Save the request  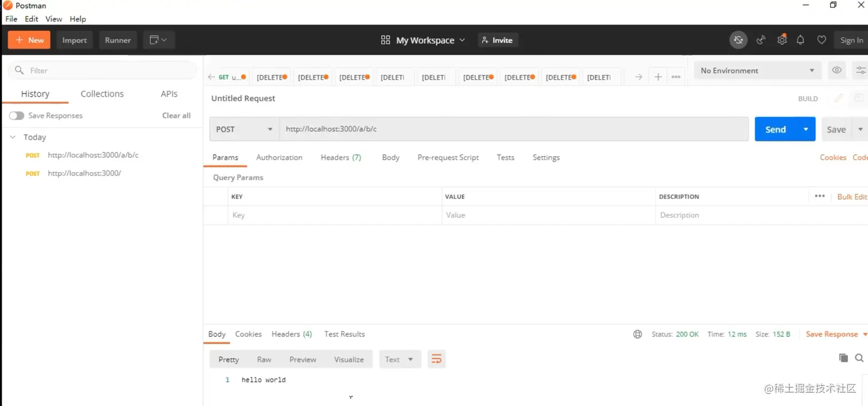tap(836, 130)
